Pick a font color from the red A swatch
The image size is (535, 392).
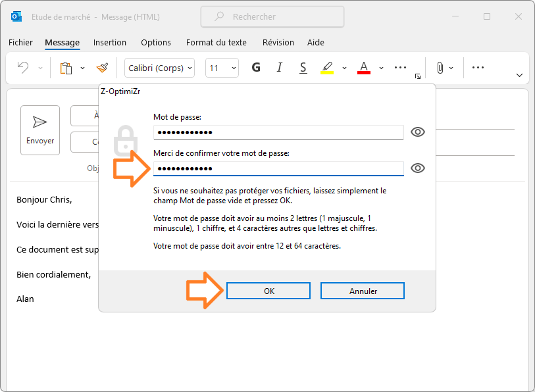(x=363, y=68)
